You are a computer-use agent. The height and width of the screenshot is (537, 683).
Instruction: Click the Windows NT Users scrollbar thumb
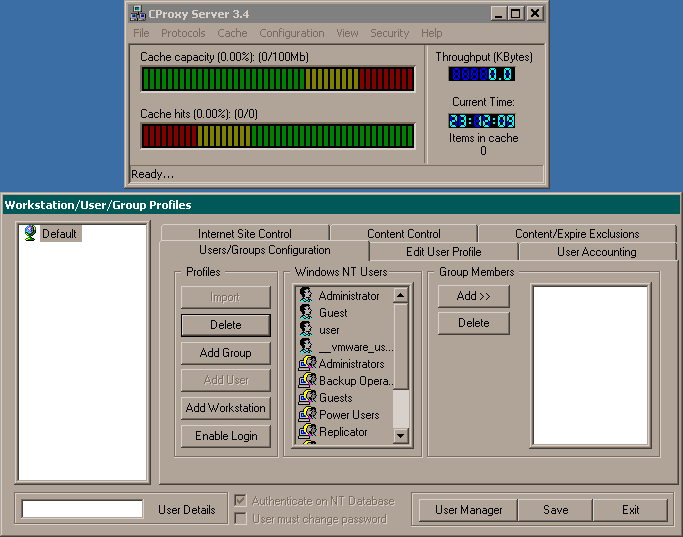pos(400,346)
